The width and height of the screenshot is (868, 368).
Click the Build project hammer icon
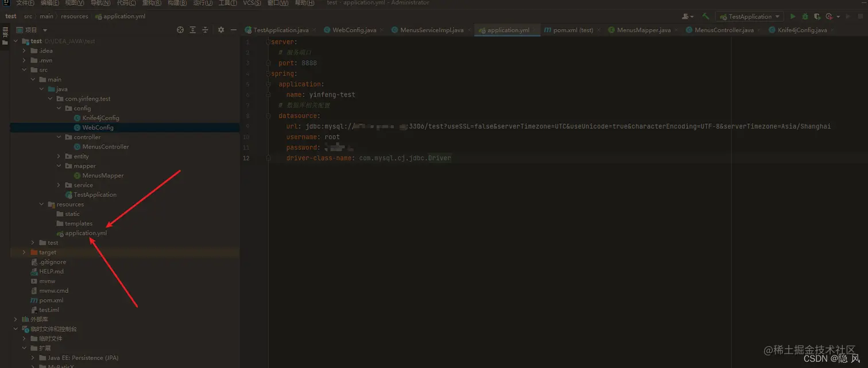tap(706, 17)
